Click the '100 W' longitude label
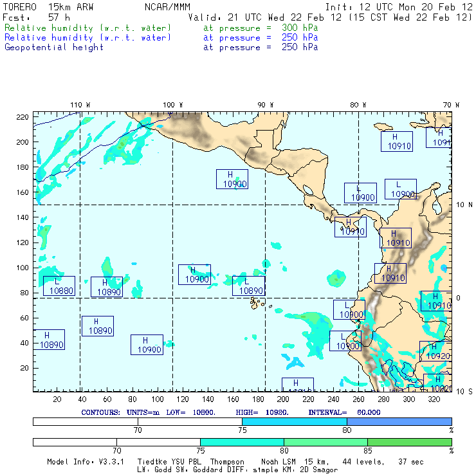The width and height of the screenshot is (476, 476). 173,105
